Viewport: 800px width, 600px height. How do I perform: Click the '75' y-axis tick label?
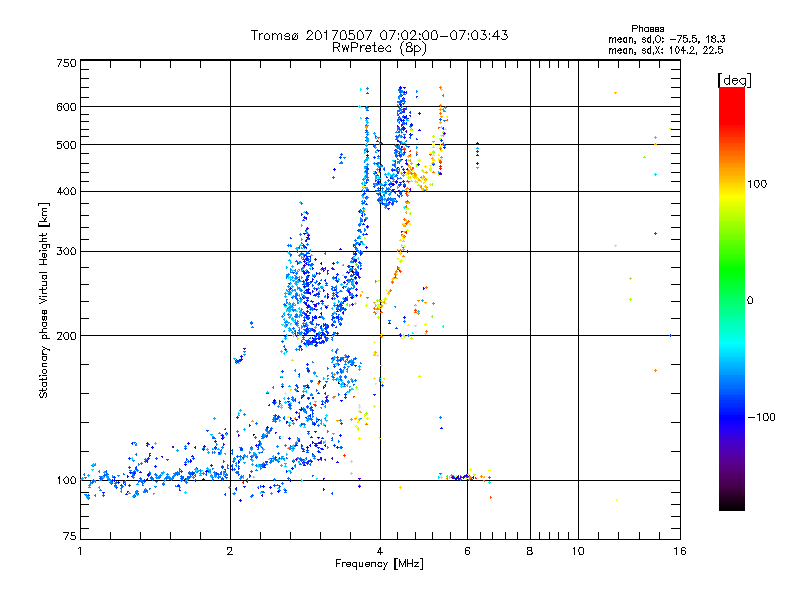point(70,536)
